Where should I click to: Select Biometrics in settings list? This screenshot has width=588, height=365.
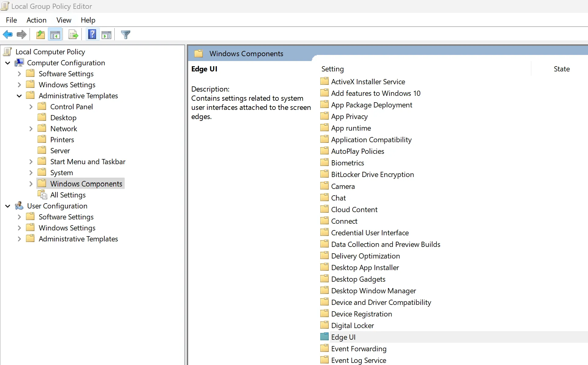click(348, 163)
